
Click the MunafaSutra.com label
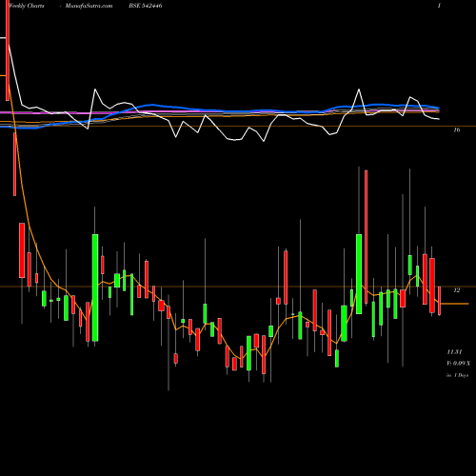pos(89,6)
